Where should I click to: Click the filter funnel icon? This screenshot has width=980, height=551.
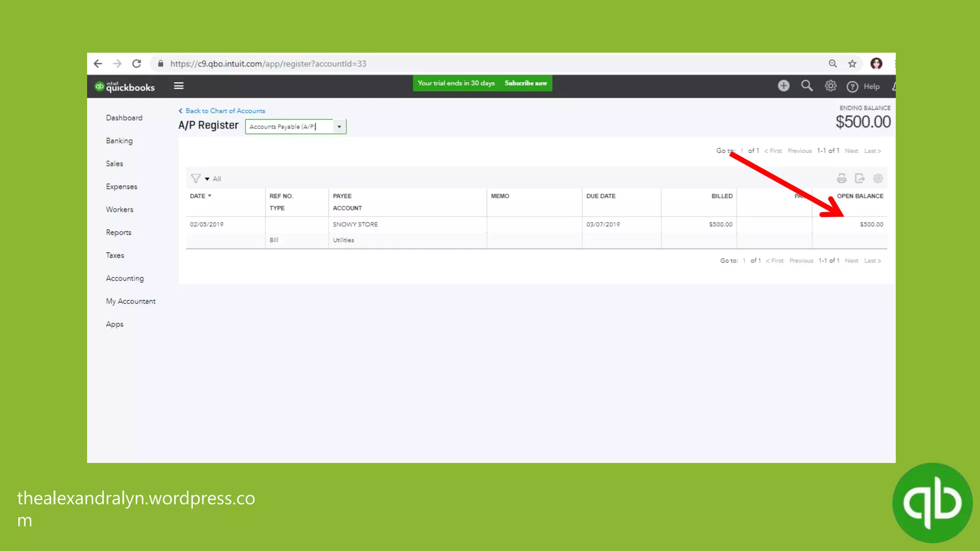[195, 178]
